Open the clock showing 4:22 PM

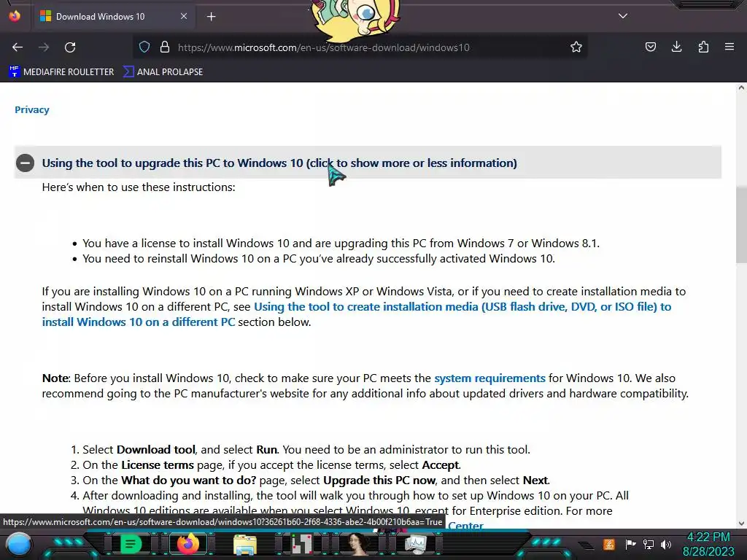coord(708,544)
